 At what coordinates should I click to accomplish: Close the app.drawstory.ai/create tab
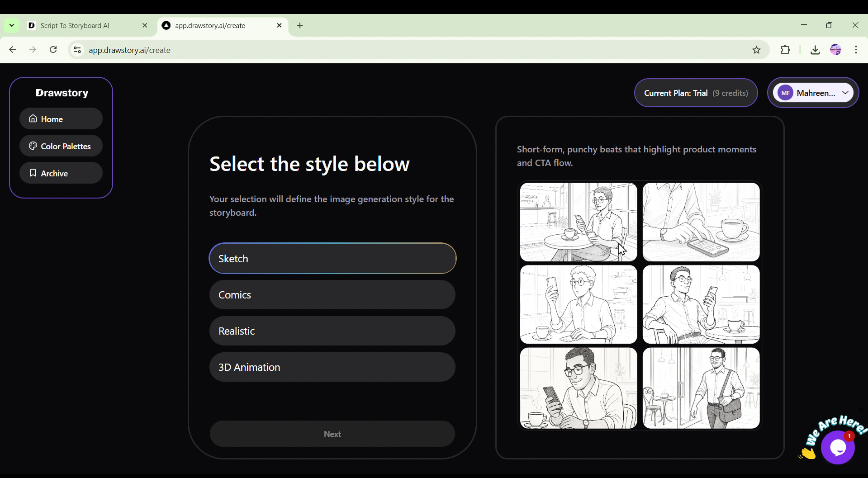pyautogui.click(x=279, y=26)
